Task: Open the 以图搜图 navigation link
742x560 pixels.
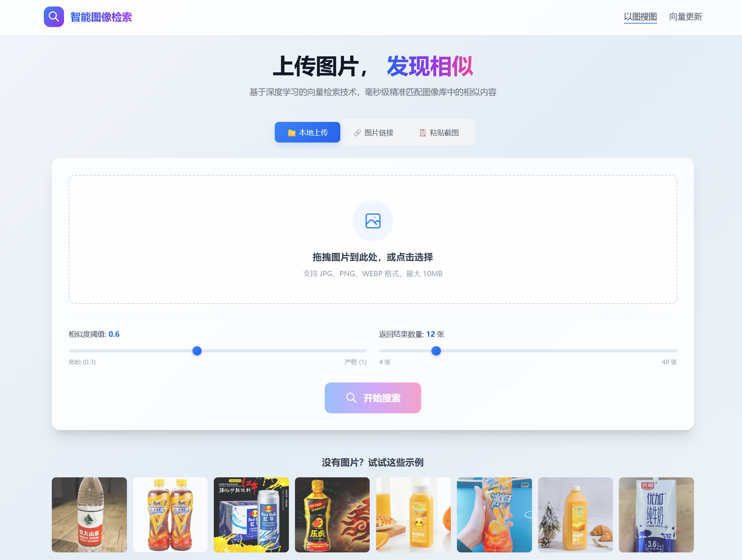Action: (x=640, y=17)
